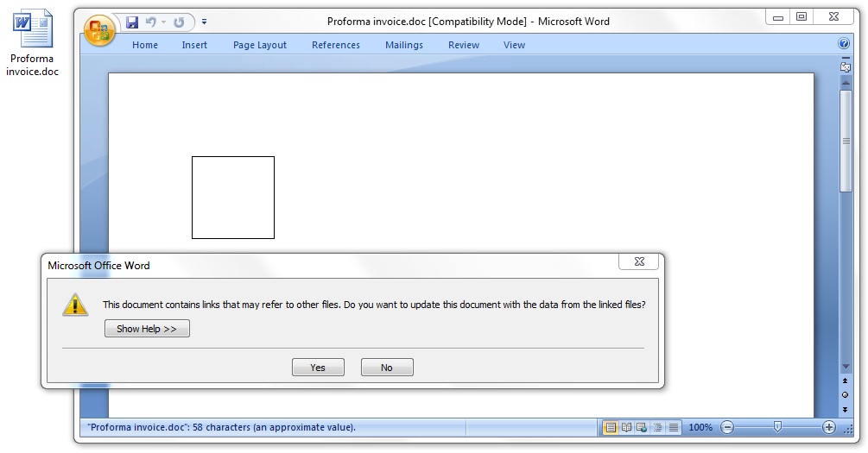Viewport: 868px width, 453px height.
Task: Click the View Ruler icon above scrollbar
Action: click(846, 67)
